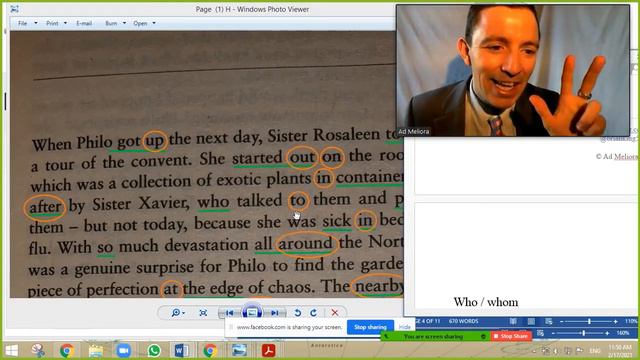The height and width of the screenshot is (360, 640).
Task: Click the zoom-in plus beside 110%
Action: point(616,322)
